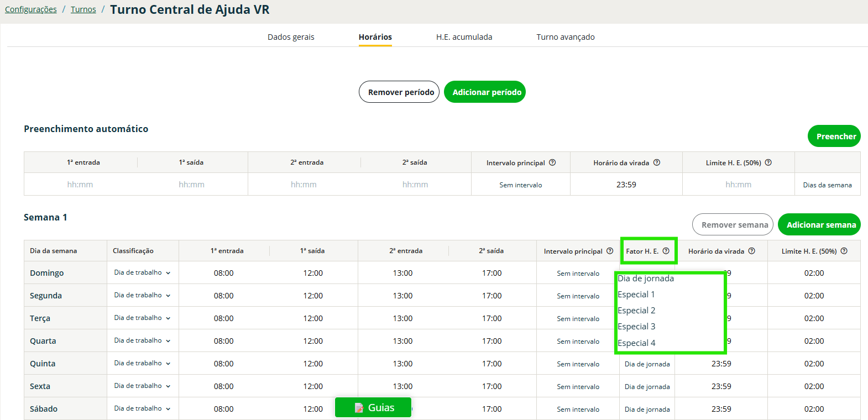Expand Sábado classification dropdown

(142, 408)
